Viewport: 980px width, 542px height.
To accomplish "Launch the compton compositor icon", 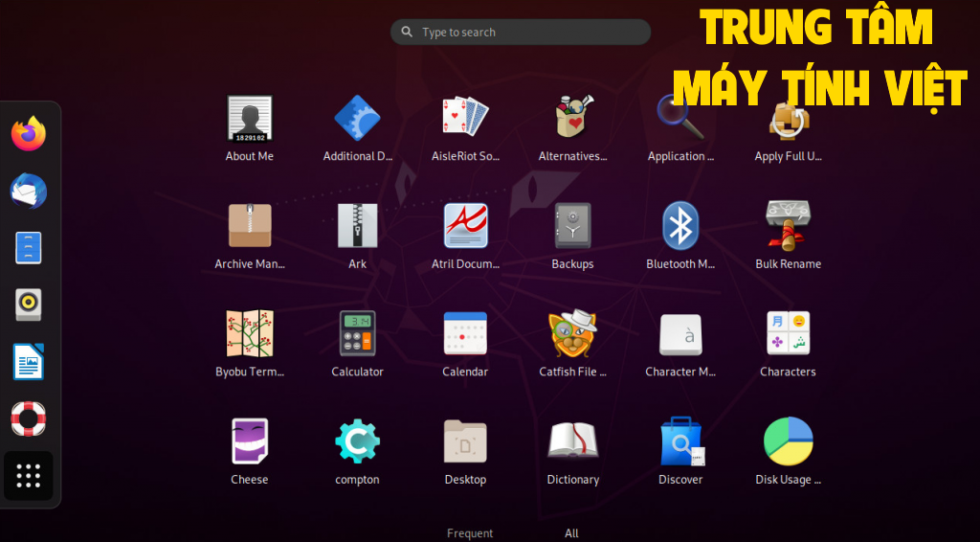I will point(357,442).
